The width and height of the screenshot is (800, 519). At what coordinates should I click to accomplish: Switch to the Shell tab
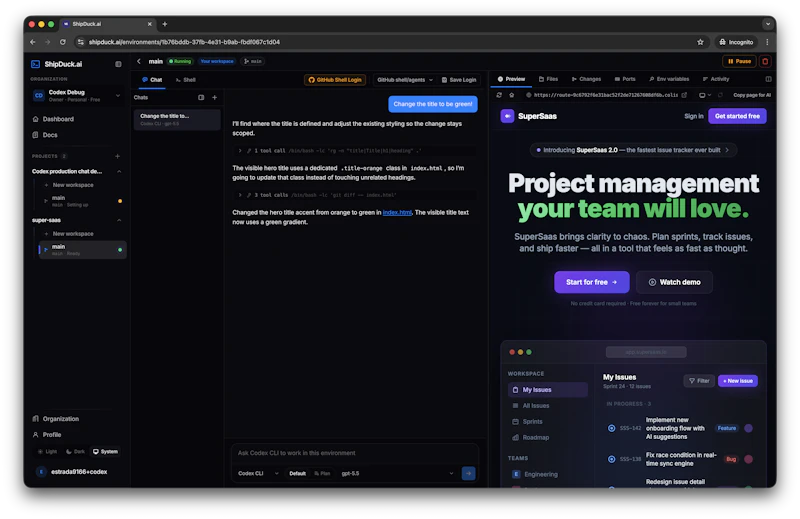[x=186, y=80]
